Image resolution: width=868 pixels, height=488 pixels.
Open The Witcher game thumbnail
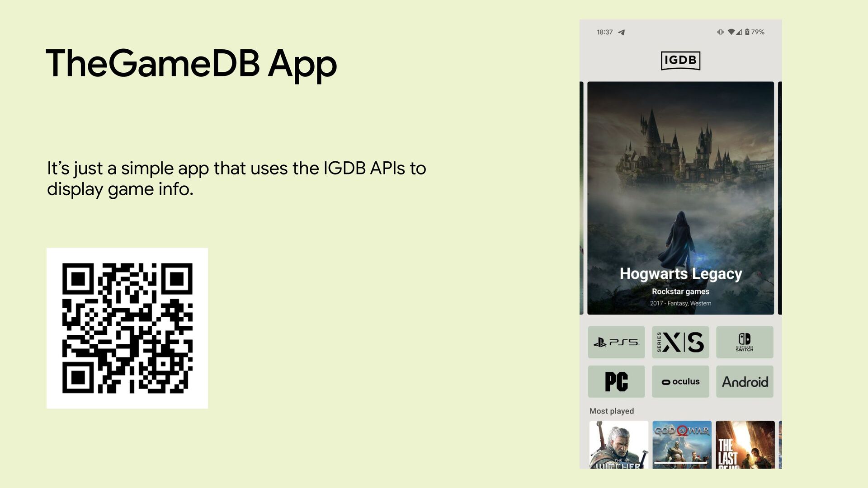pyautogui.click(x=618, y=445)
